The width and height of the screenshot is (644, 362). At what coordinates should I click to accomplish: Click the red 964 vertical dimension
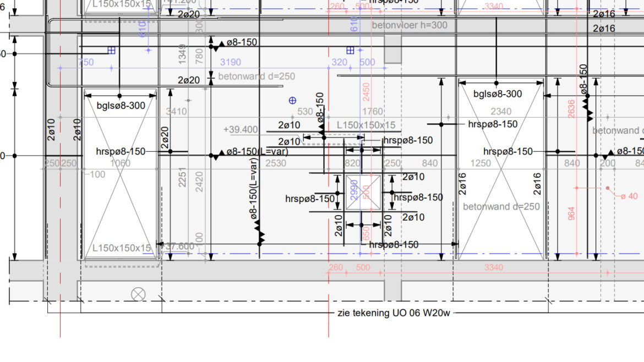571,213
